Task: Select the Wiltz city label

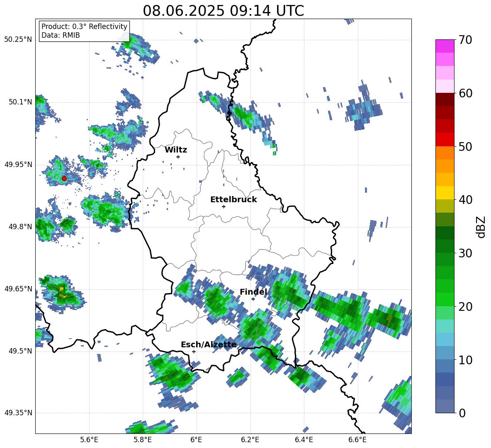Action: [176, 150]
